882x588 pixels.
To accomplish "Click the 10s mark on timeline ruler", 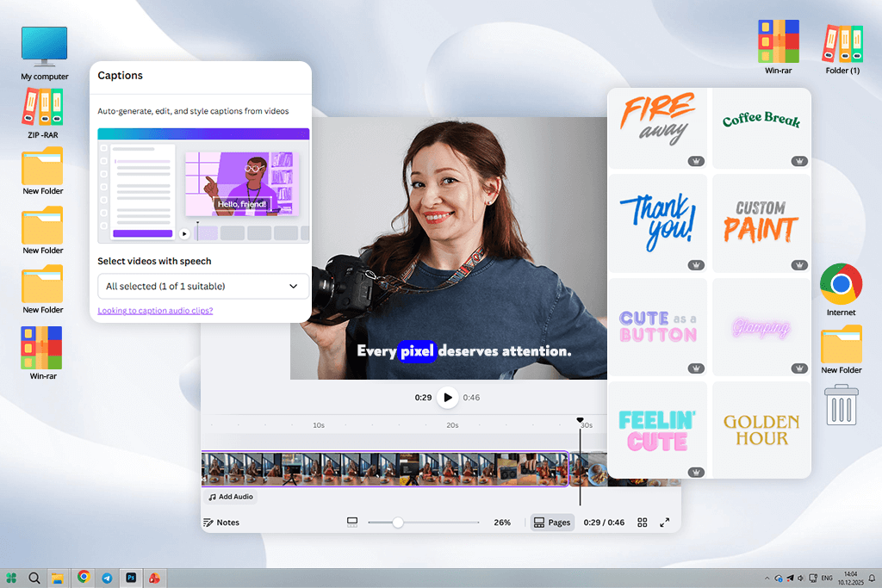I will [319, 425].
